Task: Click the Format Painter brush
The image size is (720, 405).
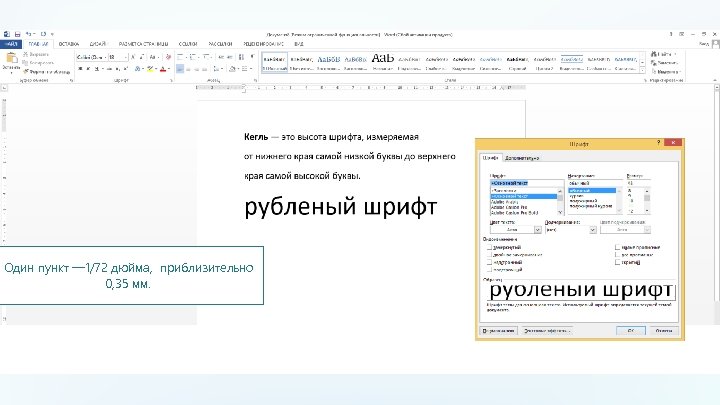Action: coord(46,72)
